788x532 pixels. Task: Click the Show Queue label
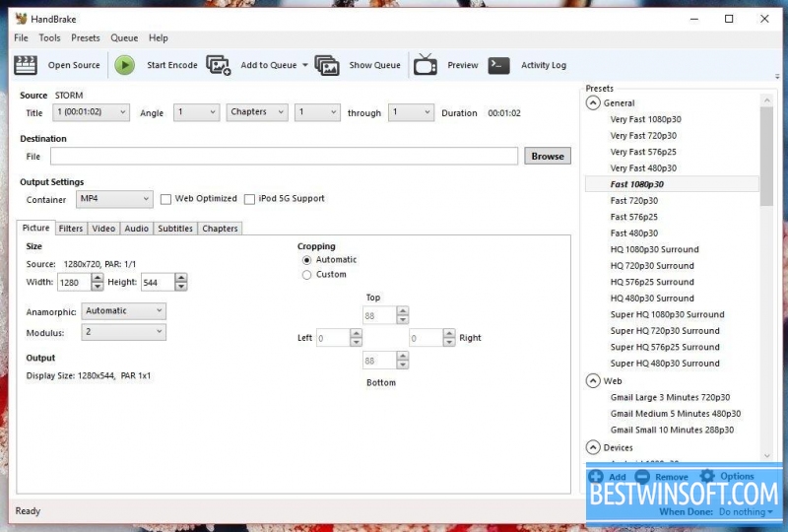point(375,65)
